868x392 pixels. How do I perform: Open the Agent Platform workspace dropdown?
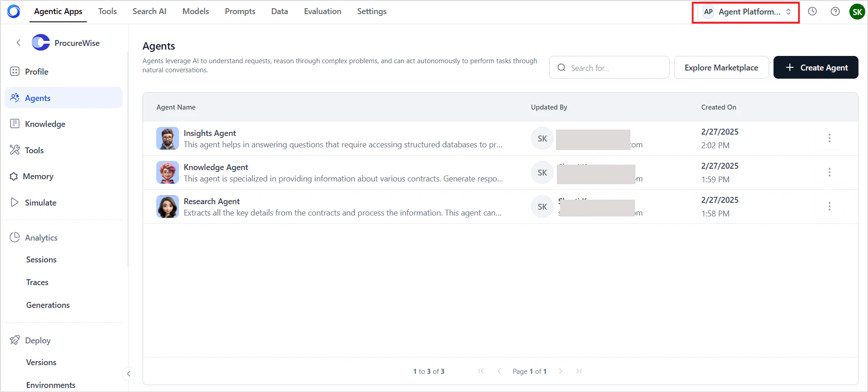click(x=746, y=12)
